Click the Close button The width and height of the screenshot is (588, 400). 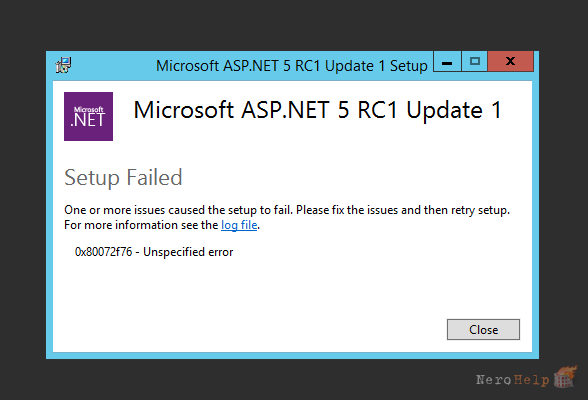(483, 330)
